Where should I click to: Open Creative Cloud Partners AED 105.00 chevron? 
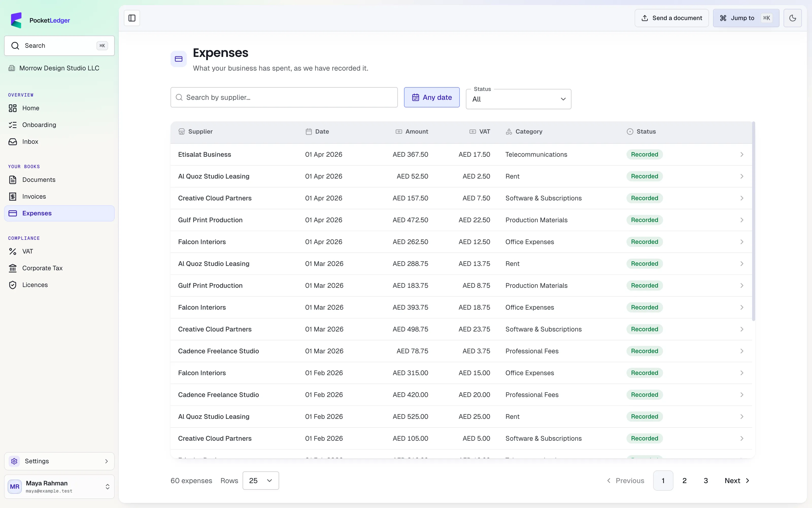pos(742,438)
